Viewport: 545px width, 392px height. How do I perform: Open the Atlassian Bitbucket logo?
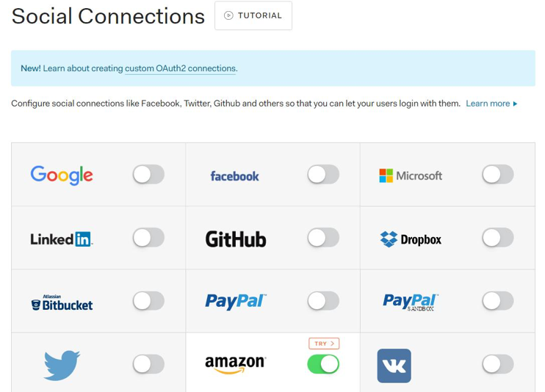(62, 302)
